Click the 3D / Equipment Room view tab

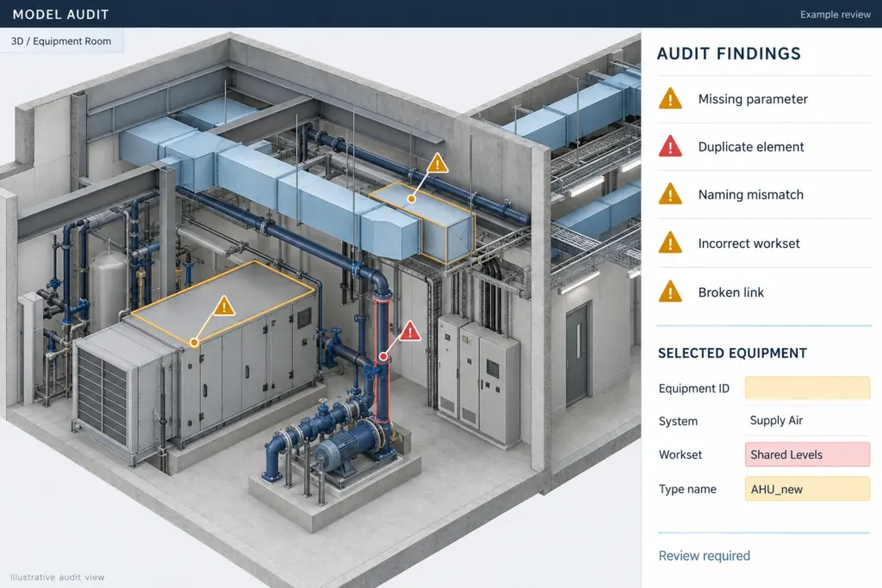point(61,41)
